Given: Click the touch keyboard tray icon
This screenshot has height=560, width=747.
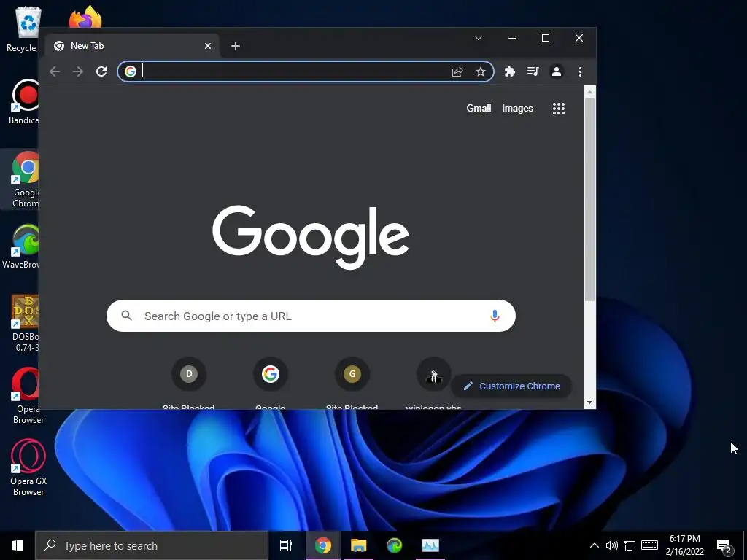Looking at the screenshot, I should coord(649,545).
